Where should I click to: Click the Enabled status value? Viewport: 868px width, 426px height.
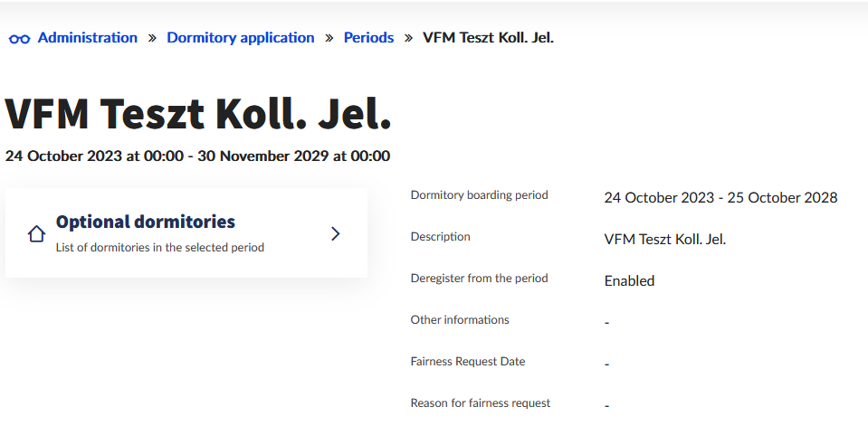click(x=629, y=281)
